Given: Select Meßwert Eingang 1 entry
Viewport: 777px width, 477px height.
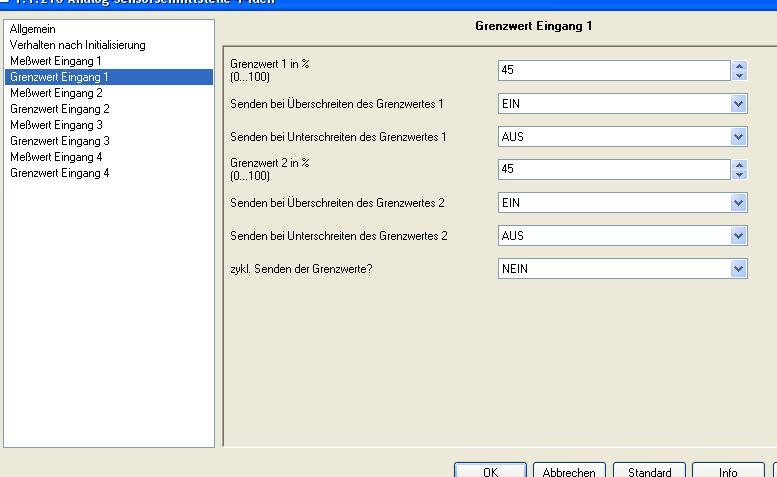Looking at the screenshot, I should (56, 61).
